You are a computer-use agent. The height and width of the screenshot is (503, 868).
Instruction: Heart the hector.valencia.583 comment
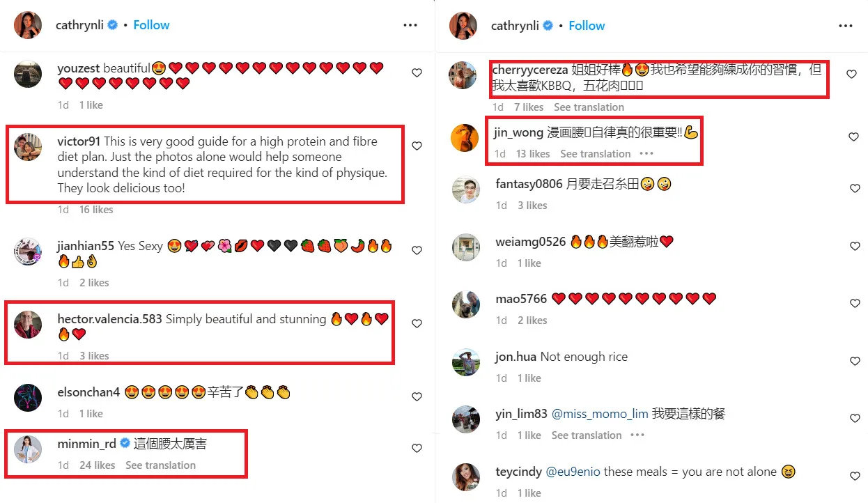click(417, 323)
